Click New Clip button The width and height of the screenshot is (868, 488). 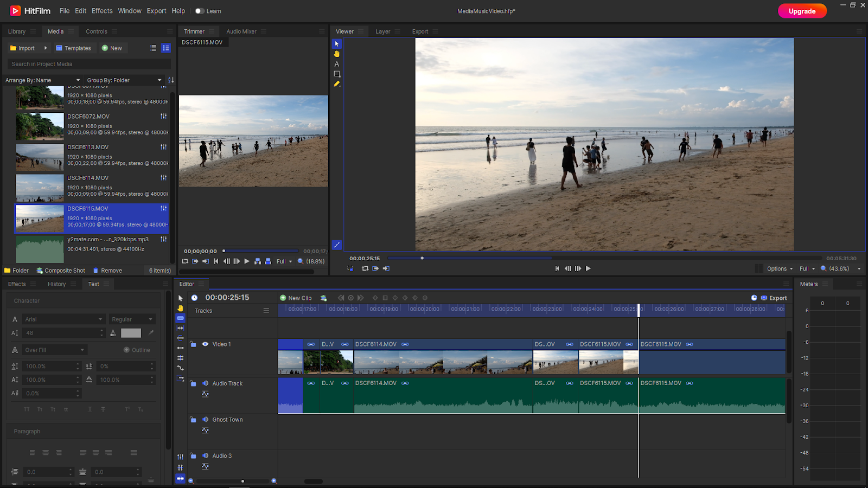tap(296, 298)
